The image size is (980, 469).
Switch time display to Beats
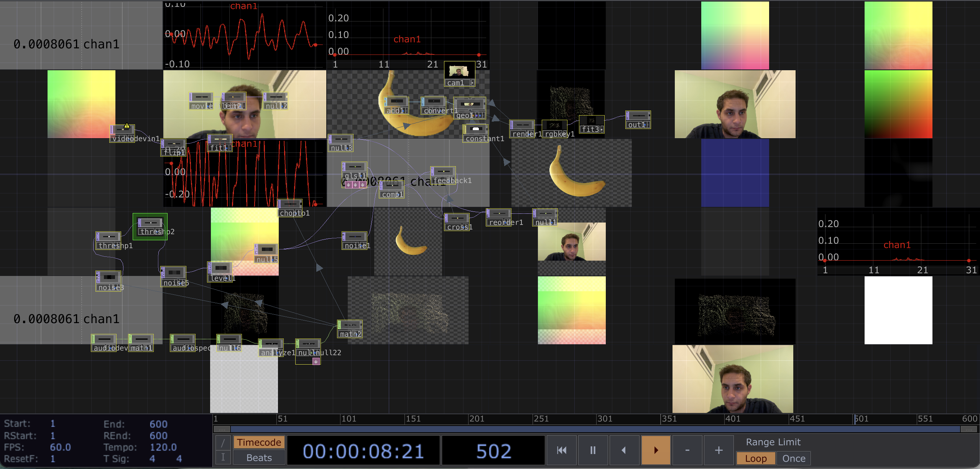pyautogui.click(x=259, y=457)
